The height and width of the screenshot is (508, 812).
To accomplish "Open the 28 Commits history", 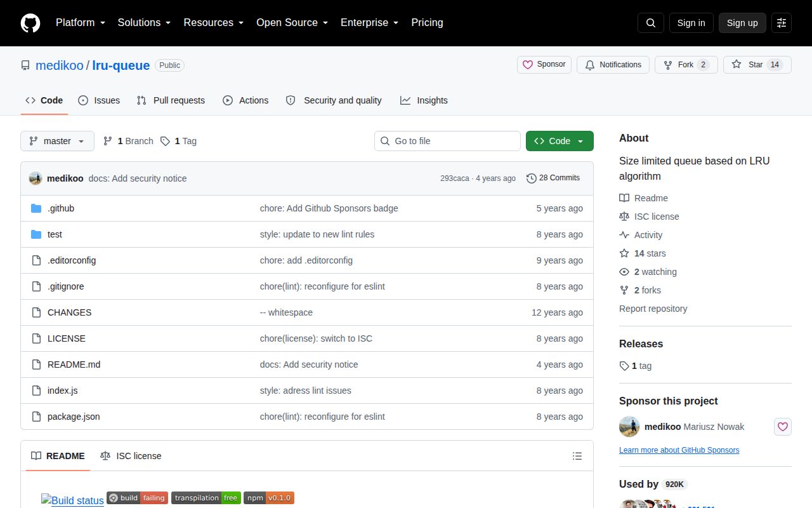I will (553, 178).
